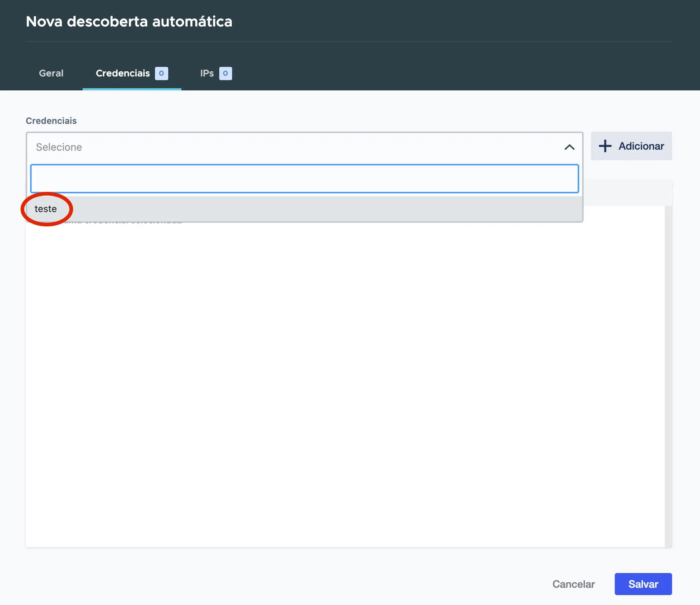Collapse the Selecione credentials dropdown
This screenshot has height=605, width=700.
569,147
